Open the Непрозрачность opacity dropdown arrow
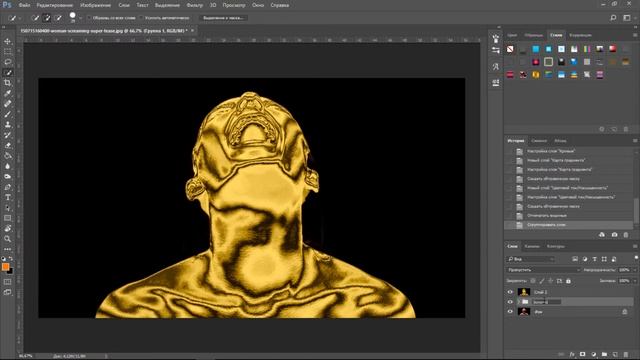The width and height of the screenshot is (640, 360). (635, 270)
